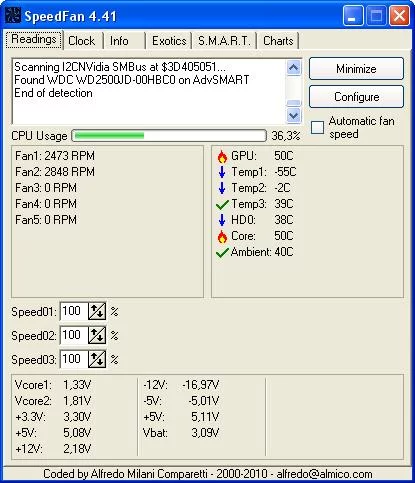
Task: Open the Charts tab
Action: tap(278, 41)
